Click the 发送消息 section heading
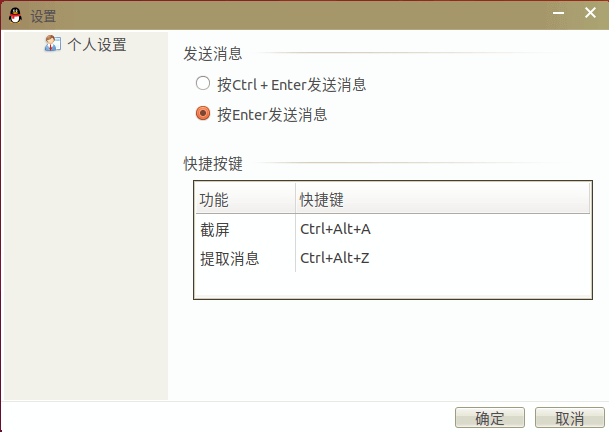Image resolution: width=609 pixels, height=432 pixels. [x=213, y=54]
